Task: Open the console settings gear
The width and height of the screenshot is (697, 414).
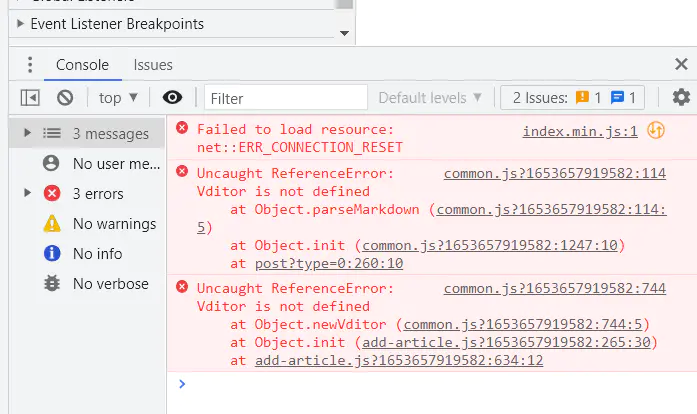Action: 681,97
